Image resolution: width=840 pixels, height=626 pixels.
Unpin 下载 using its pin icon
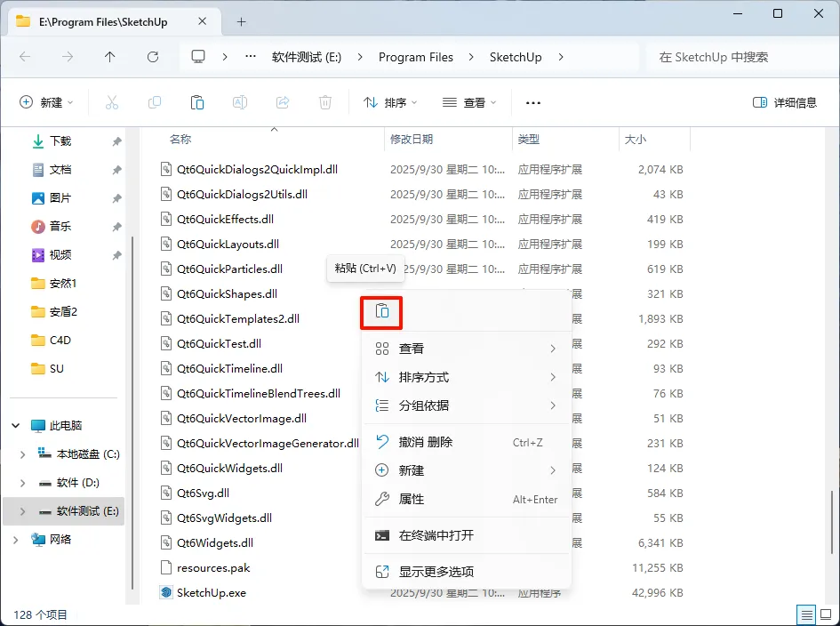pyautogui.click(x=116, y=141)
